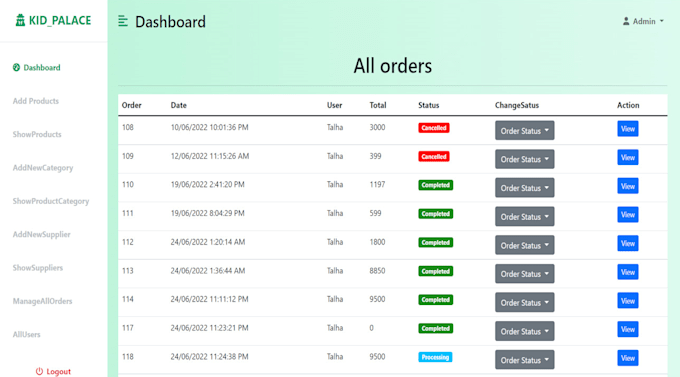The width and height of the screenshot is (680, 377).
Task: Expand Order Status dropdown for order 111
Action: click(x=524, y=216)
